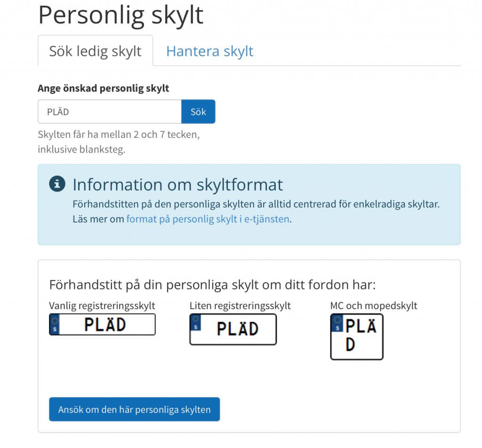Screen dimensions: 482x448
Task: Click the Information om skyltformat heading
Action: click(177, 184)
